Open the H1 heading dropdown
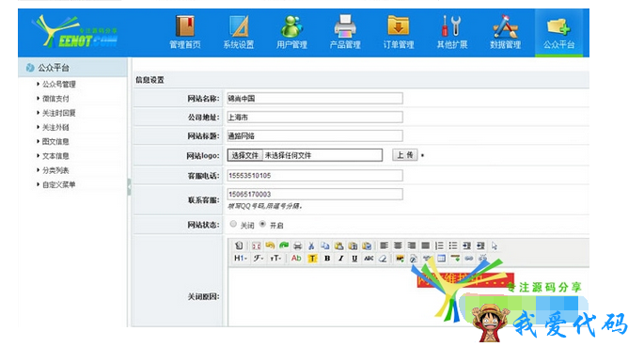 pyautogui.click(x=241, y=259)
